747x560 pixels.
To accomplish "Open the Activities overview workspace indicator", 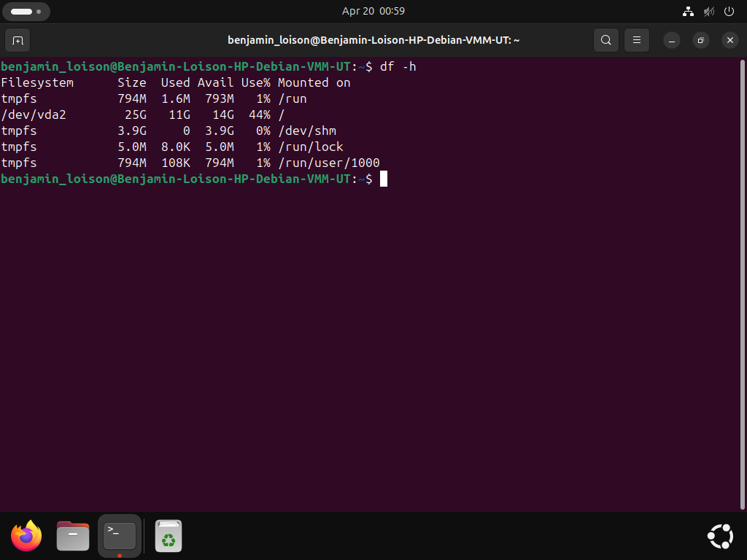I will click(26, 12).
